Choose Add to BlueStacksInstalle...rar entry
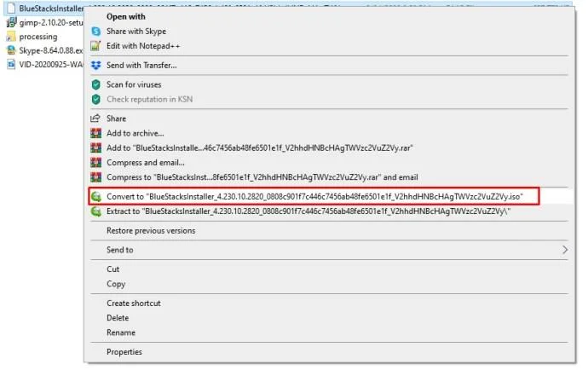The width and height of the screenshot is (588, 370). pos(260,147)
